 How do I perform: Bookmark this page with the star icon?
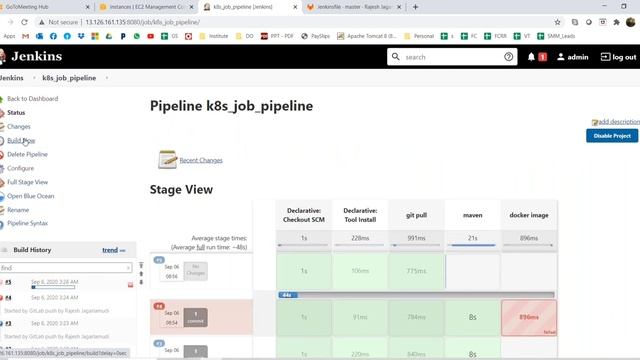coord(558,22)
